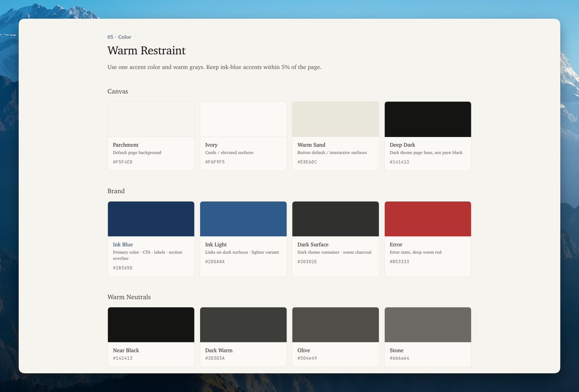The width and height of the screenshot is (579, 392).
Task: Click the "Warm Neutrals" section heading
Action: pyautogui.click(x=129, y=297)
